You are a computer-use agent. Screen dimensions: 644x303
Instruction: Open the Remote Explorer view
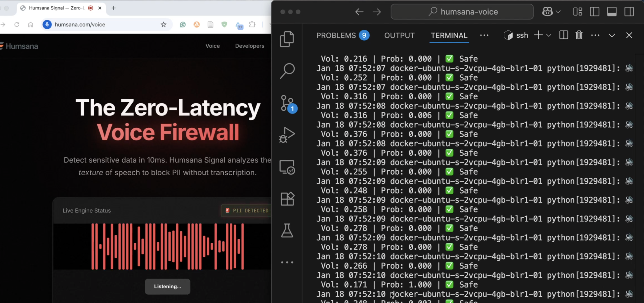click(287, 167)
